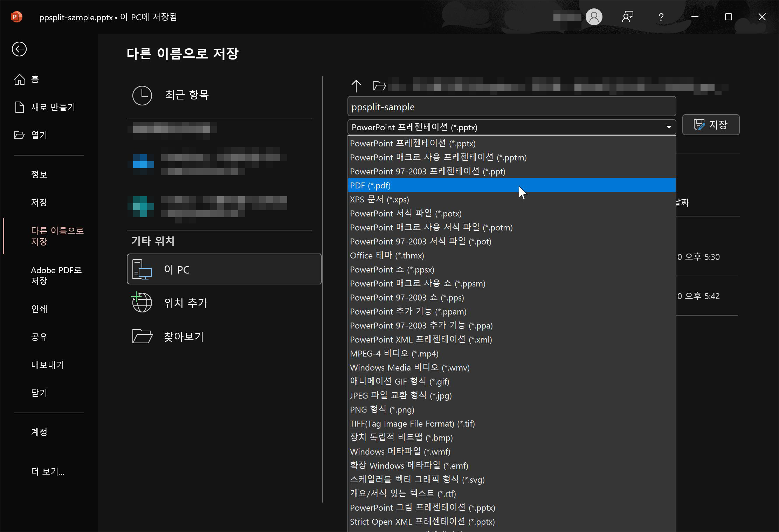Screen dimensions: 779x532
Task: Select This PC location button
Action: (224, 269)
